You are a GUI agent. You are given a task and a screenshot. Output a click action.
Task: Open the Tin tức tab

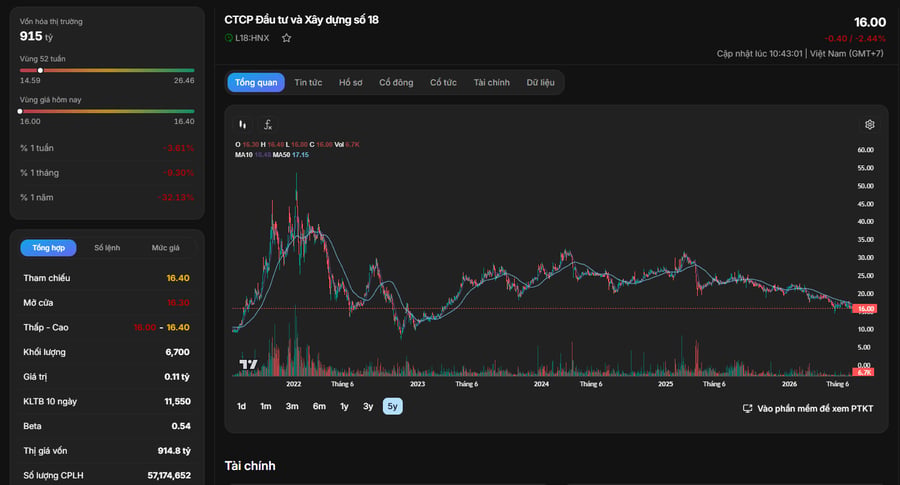308,83
